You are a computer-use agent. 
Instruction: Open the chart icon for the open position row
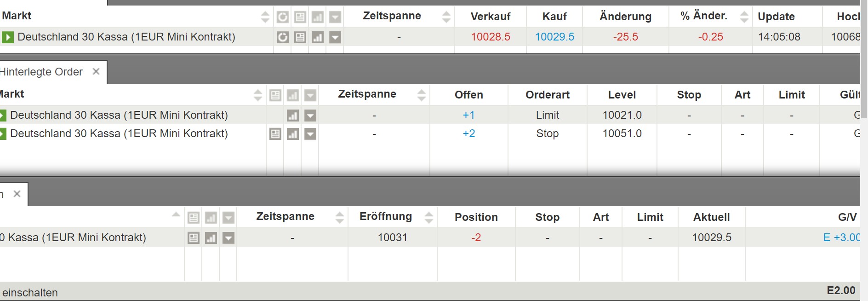coord(211,238)
